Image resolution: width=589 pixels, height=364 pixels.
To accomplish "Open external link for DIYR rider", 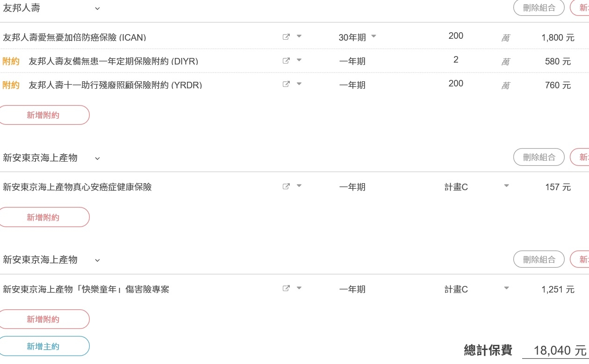I will [x=286, y=61].
